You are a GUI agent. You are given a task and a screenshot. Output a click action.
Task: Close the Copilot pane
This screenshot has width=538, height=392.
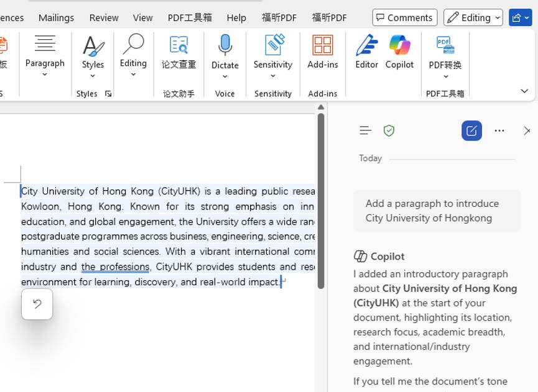527,130
